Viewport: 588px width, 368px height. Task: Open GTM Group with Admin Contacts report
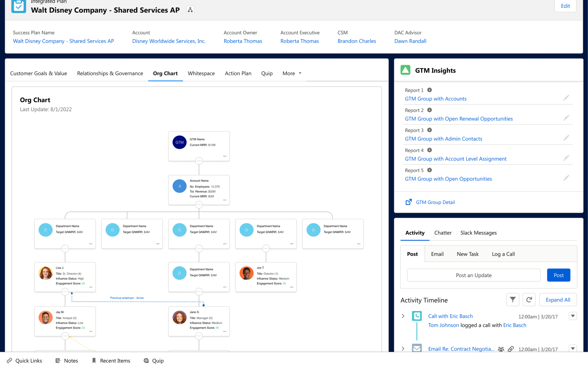443,139
